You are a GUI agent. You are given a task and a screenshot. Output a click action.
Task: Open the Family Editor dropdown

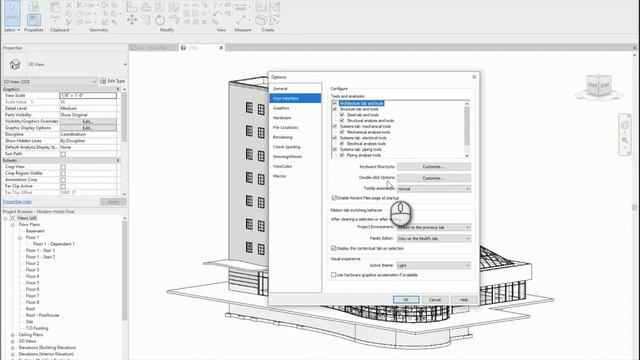point(433,238)
